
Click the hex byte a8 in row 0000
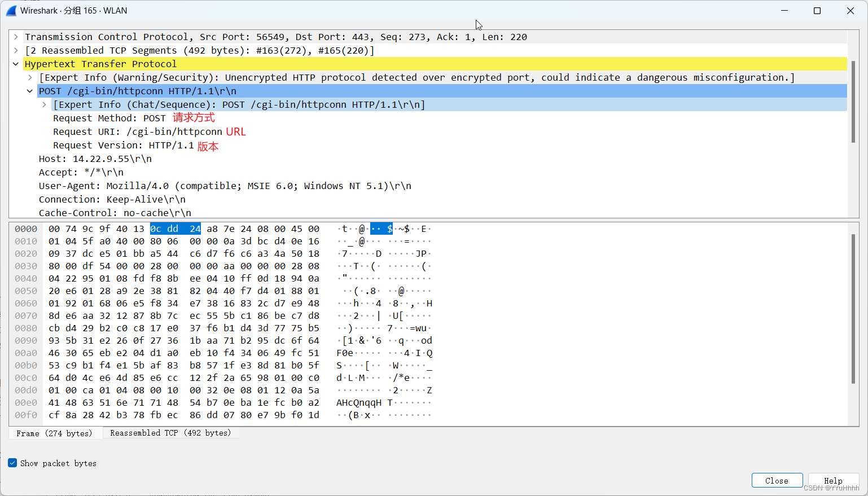coord(212,229)
